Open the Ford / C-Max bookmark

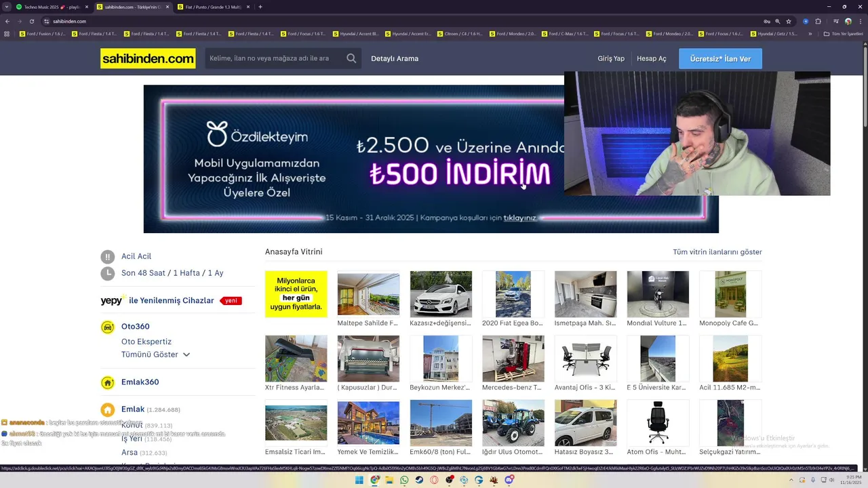point(564,34)
